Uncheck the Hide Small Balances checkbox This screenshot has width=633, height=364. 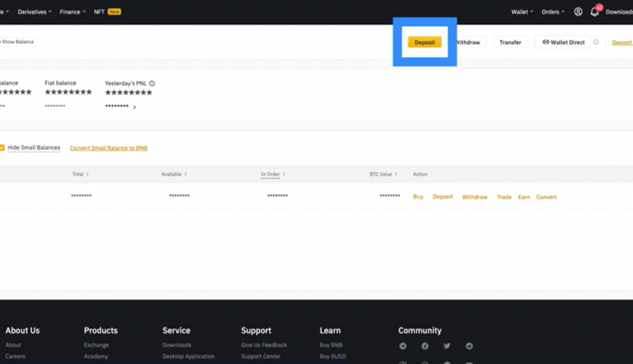(x=2, y=148)
